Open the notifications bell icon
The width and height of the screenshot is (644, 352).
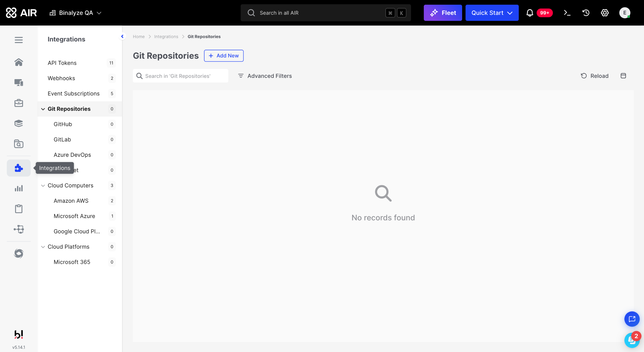(x=530, y=13)
